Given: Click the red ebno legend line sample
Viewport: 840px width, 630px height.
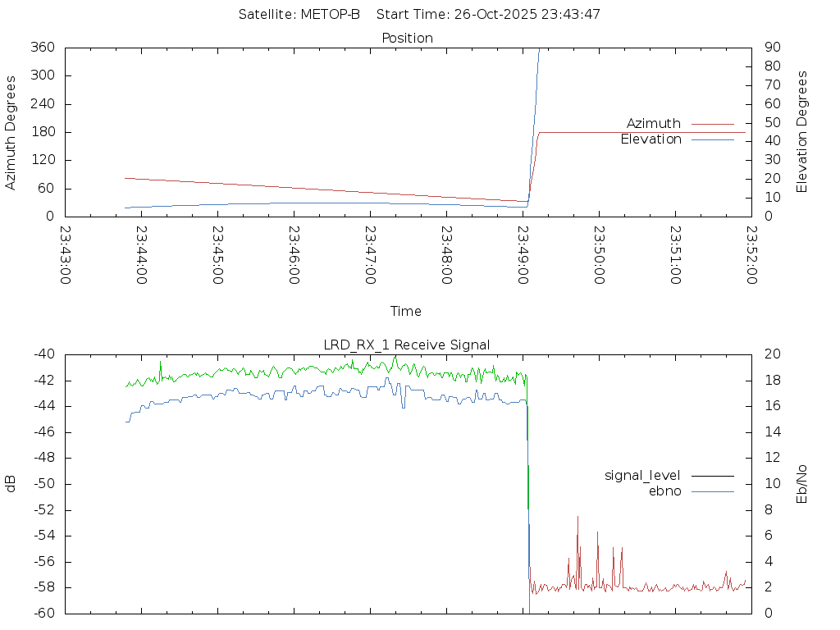Looking at the screenshot, I should coord(712,491).
